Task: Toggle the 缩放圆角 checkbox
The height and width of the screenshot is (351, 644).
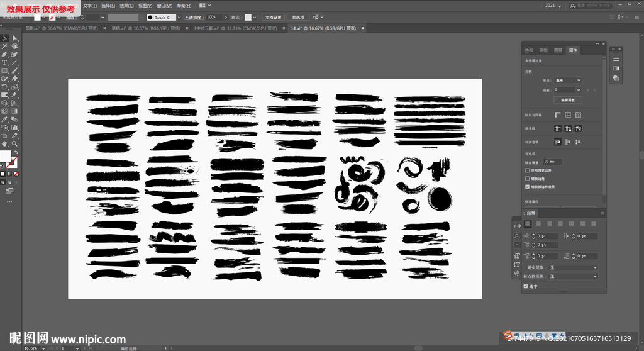Action: (x=527, y=179)
